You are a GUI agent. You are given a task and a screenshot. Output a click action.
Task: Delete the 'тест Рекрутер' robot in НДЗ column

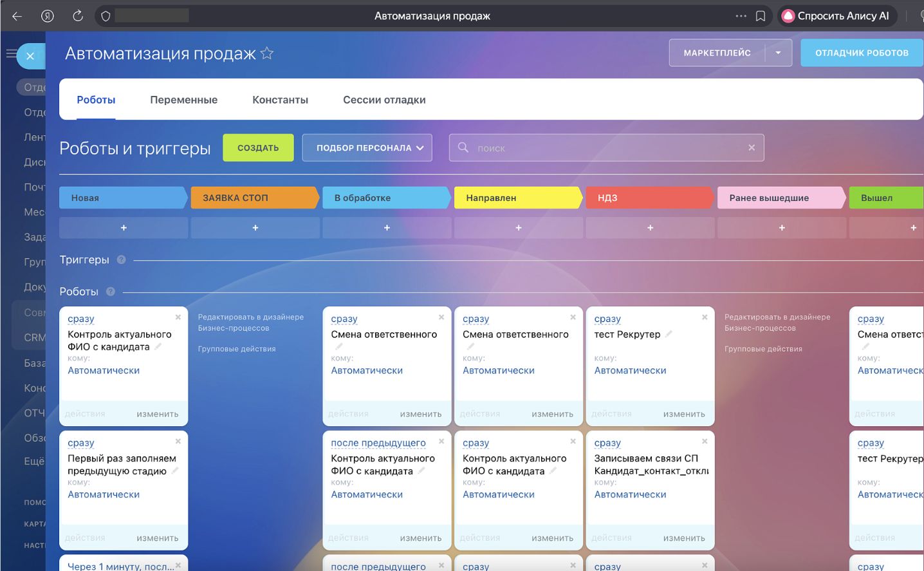(705, 317)
